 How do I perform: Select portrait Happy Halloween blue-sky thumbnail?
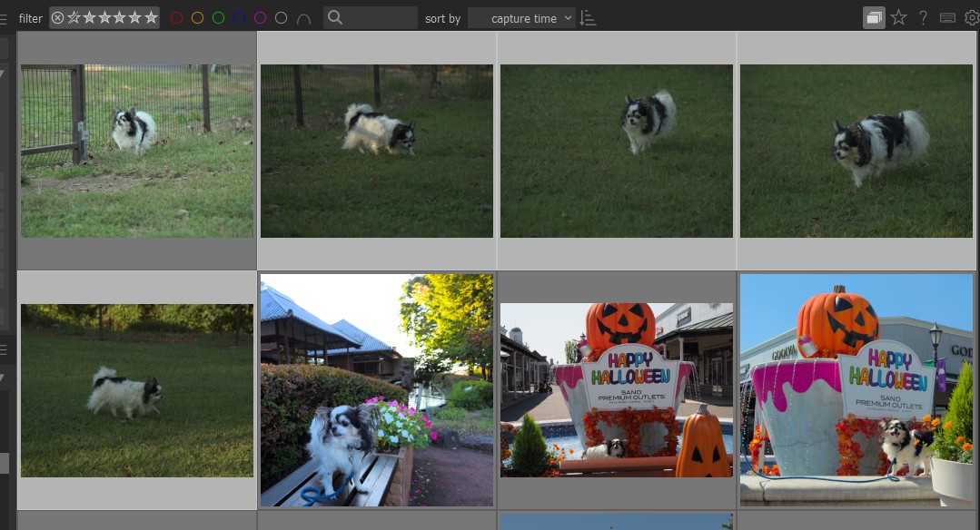856,390
